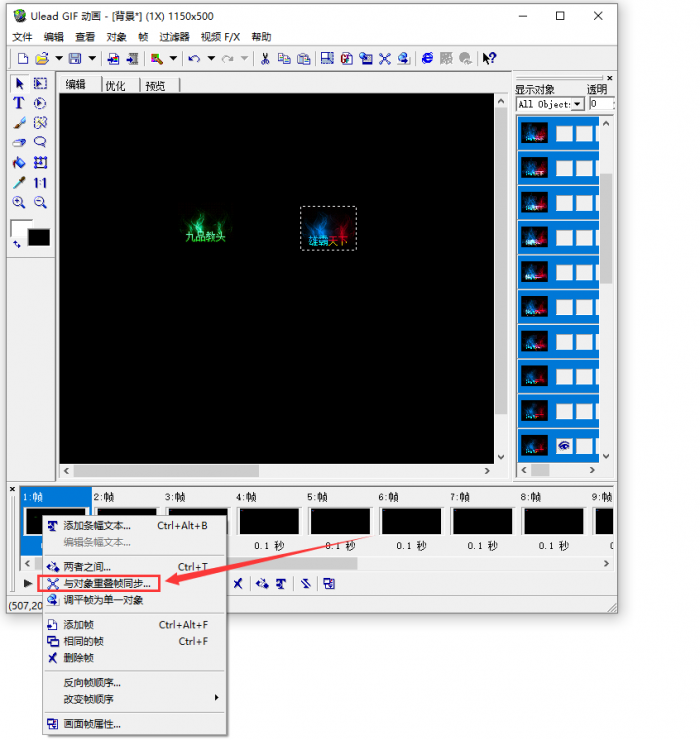Open the All Objects display dropdown
Image resolution: width=700 pixels, height=740 pixels.
coord(577,104)
